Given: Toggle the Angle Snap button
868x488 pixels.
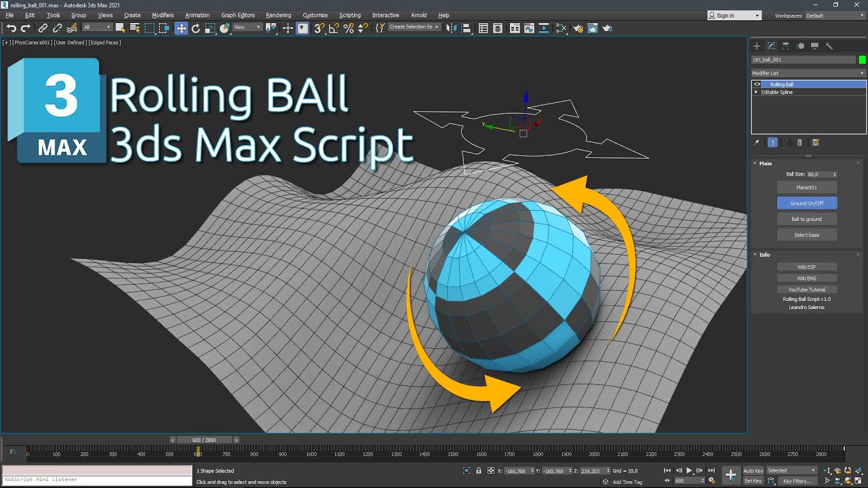Looking at the screenshot, I should tap(334, 28).
